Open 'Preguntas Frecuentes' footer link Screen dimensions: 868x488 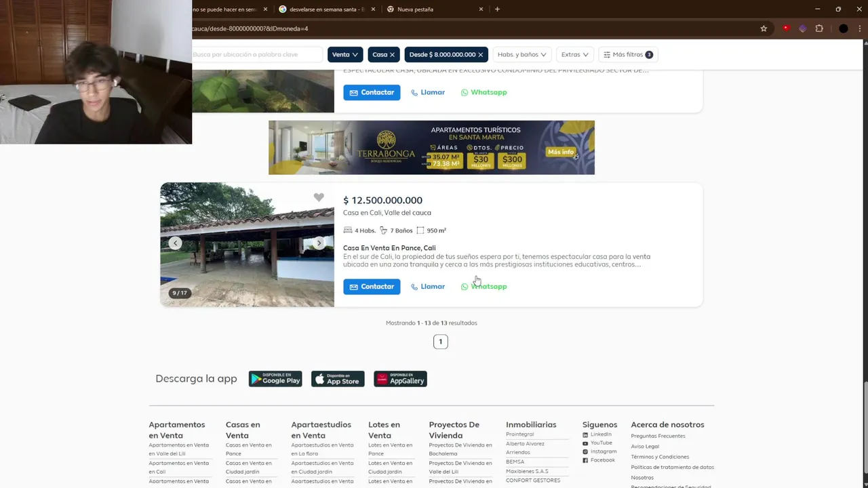coord(658,436)
